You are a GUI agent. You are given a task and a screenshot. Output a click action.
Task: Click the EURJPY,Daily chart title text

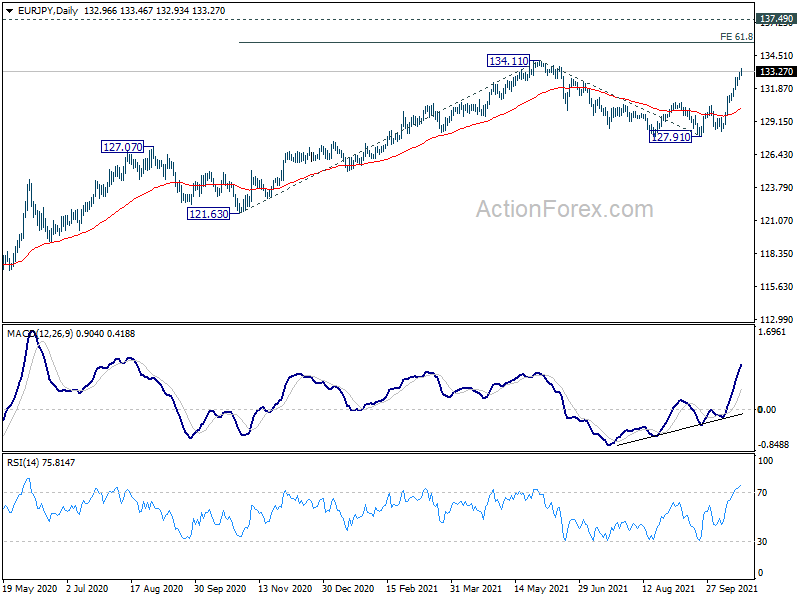pyautogui.click(x=47, y=10)
